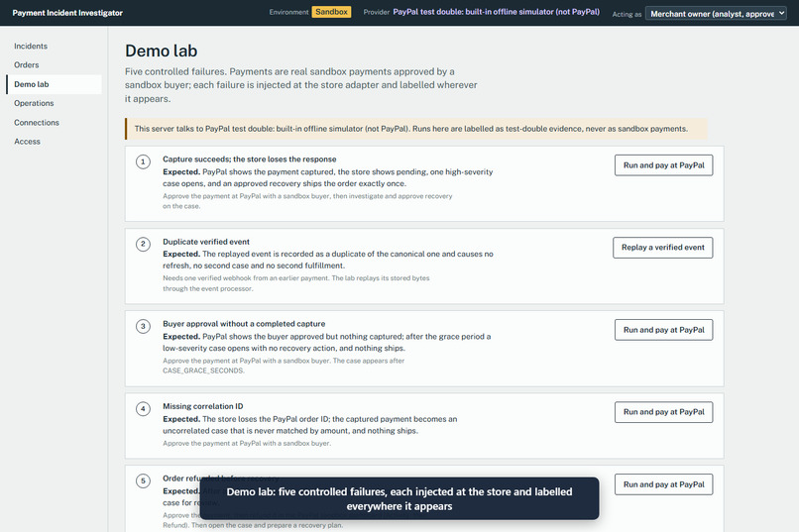Run and pay for Order refunded scenario

pyautogui.click(x=663, y=484)
